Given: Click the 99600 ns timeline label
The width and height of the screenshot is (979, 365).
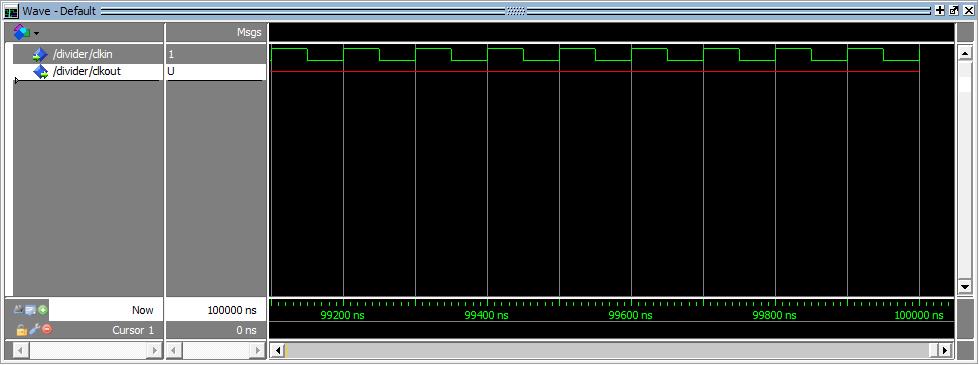Looking at the screenshot, I should point(630,315).
